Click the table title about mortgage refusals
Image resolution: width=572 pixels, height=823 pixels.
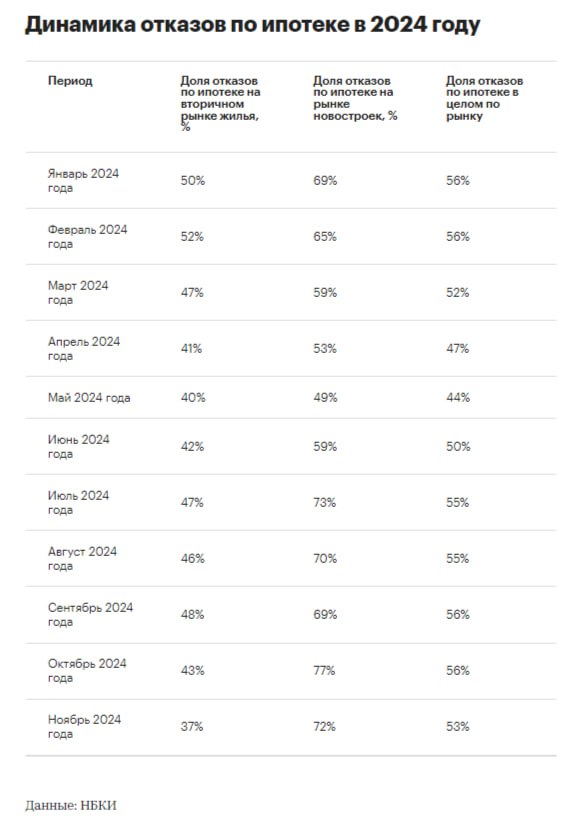[x=252, y=25]
